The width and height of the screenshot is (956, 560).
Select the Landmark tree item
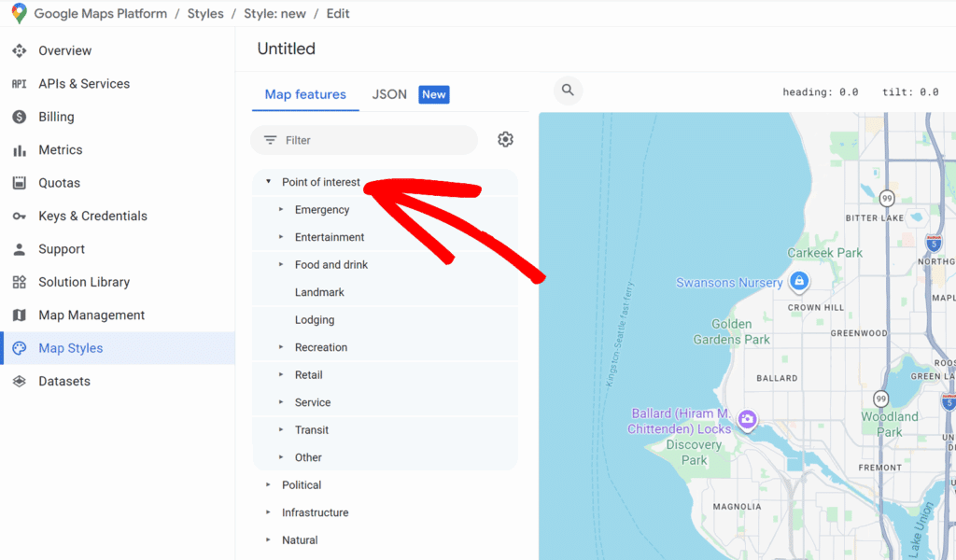319,292
